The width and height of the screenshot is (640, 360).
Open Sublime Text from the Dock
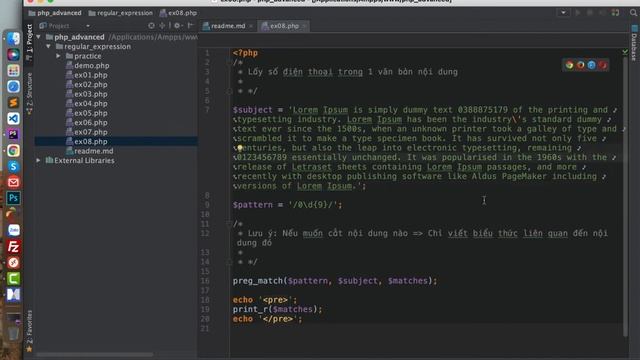[x=13, y=102]
